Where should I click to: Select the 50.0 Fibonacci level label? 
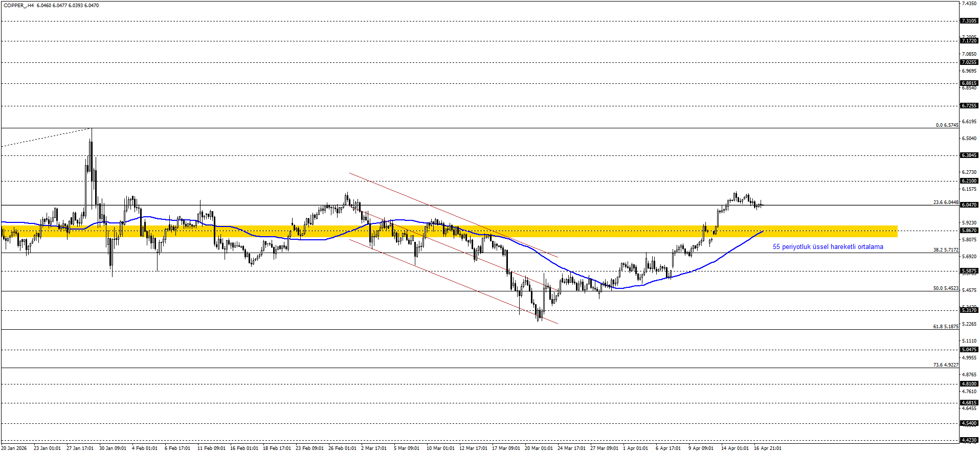coord(945,288)
